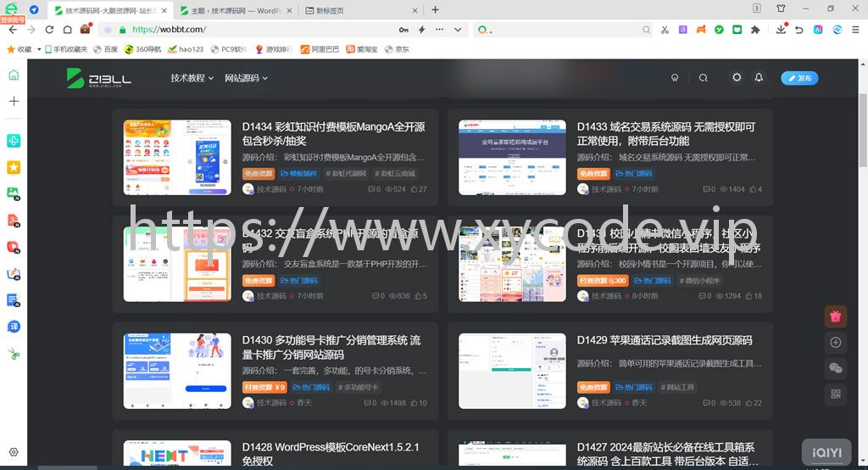Click the D1429 post thumbnail image
Image resolution: width=868 pixels, height=470 pixels.
coord(512,371)
